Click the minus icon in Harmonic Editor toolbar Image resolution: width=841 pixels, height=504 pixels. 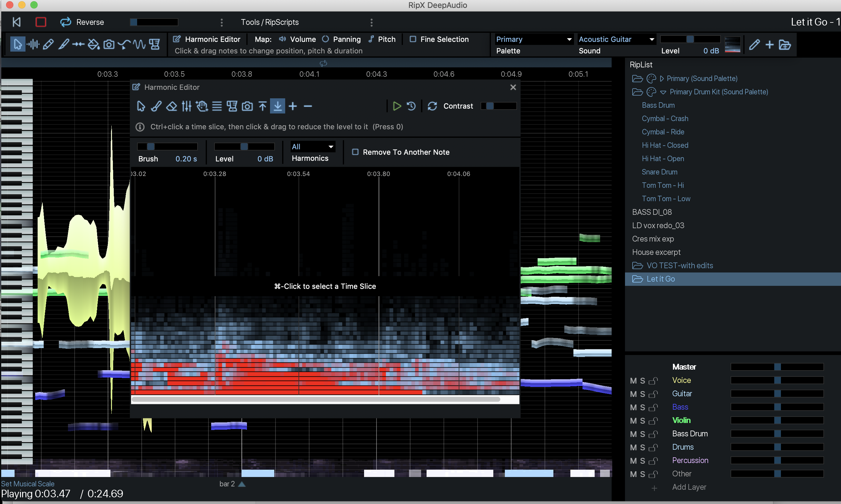click(x=308, y=106)
